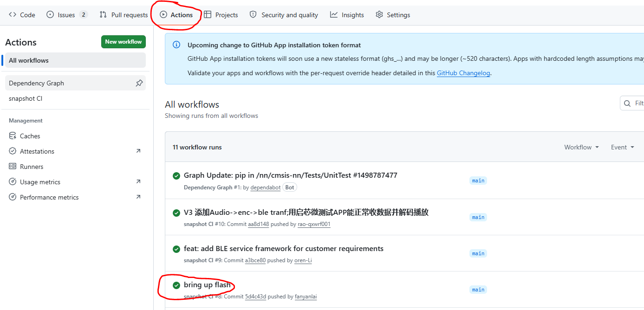The height and width of the screenshot is (310, 644).
Task: Click main branch label on V3 Audio row
Action: [478, 217]
